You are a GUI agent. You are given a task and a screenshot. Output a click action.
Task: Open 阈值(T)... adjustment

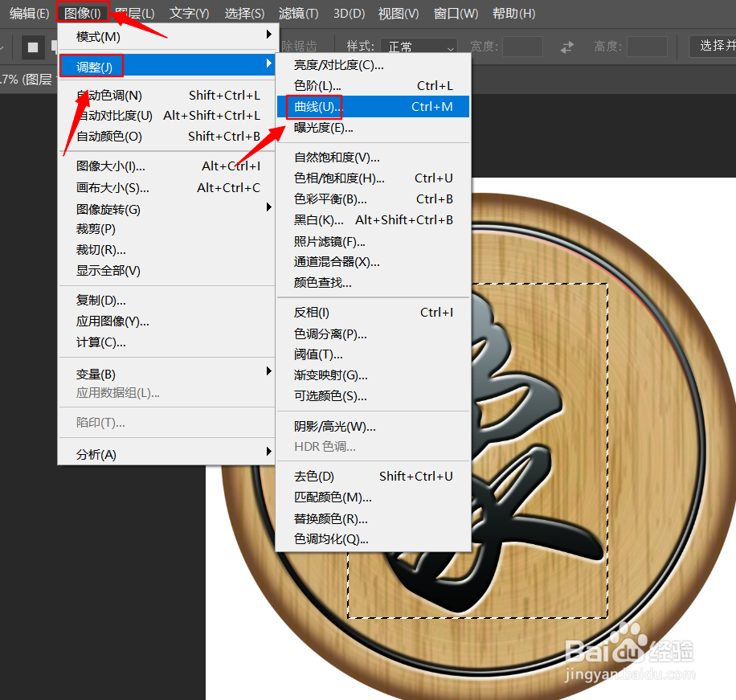tap(373, 354)
